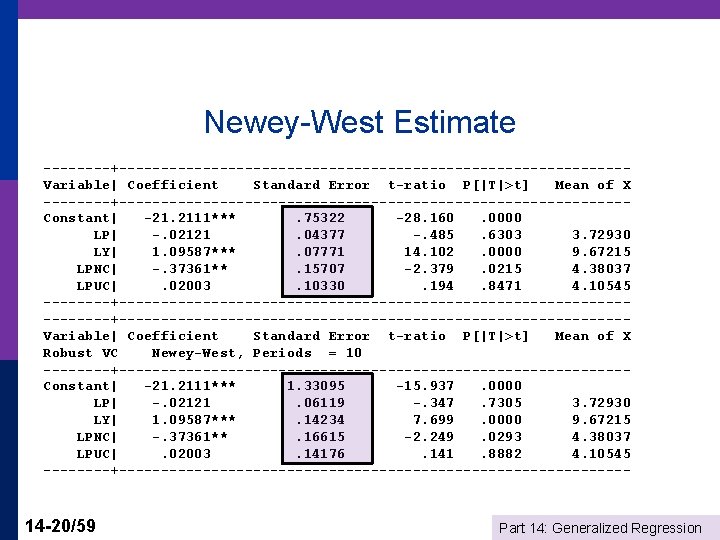Click 'Newey-West, Periods = 10' text
Image resolution: width=720 pixels, height=540 pixels.
coord(257,353)
